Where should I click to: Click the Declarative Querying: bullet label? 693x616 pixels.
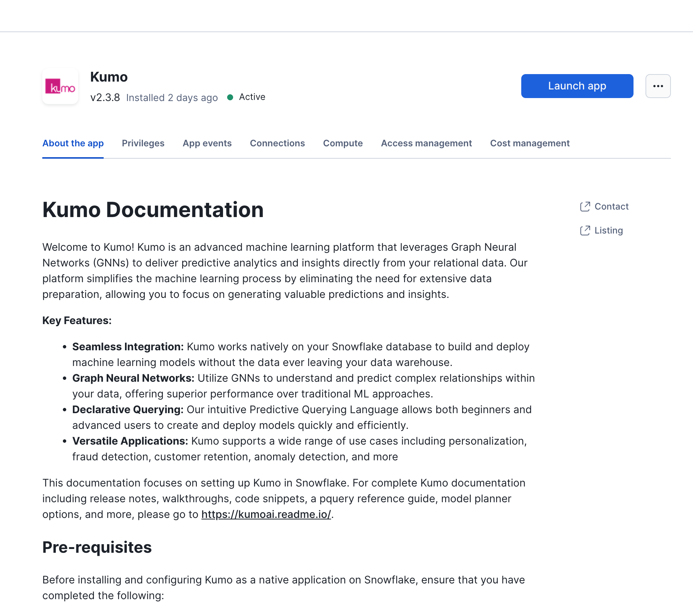click(128, 410)
